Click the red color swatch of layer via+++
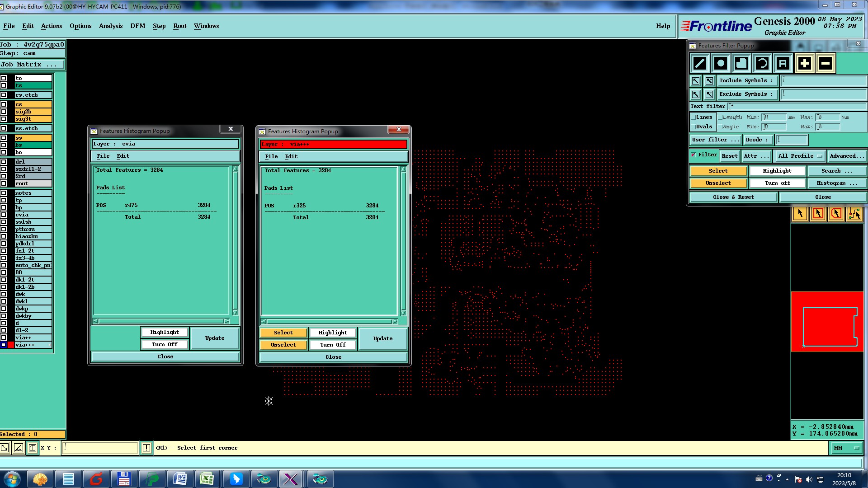Image resolution: width=868 pixels, height=488 pixels. click(x=11, y=345)
